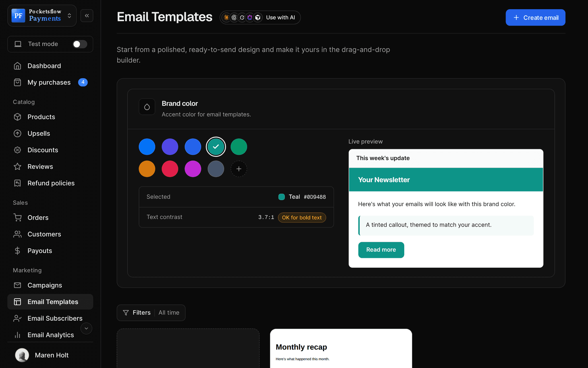
Task: Click the Orders cart icon
Action: pos(18,218)
